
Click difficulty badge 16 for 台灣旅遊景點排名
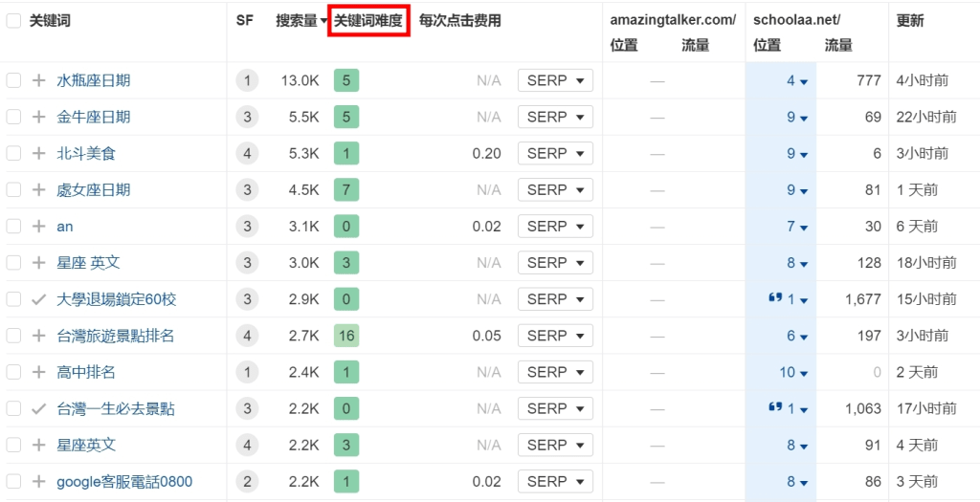coord(346,336)
